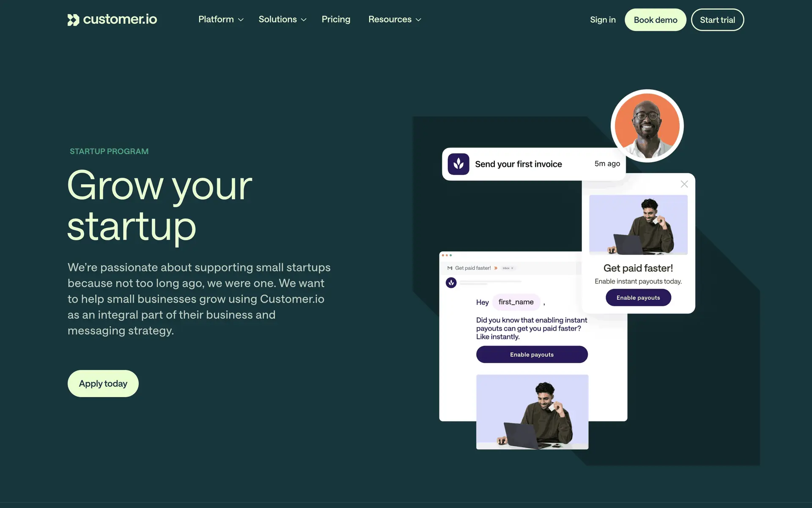812x508 pixels.
Task: Close the Get paid faster popup
Action: 684,184
